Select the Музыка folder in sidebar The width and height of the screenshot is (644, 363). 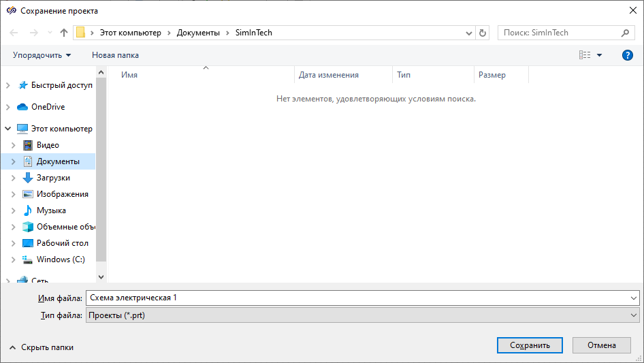point(51,210)
